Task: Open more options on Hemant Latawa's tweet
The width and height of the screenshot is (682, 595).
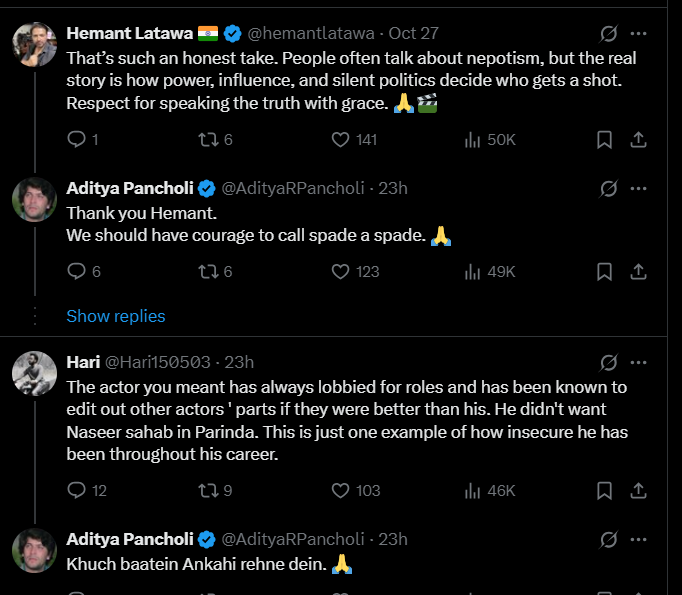Action: (x=638, y=34)
